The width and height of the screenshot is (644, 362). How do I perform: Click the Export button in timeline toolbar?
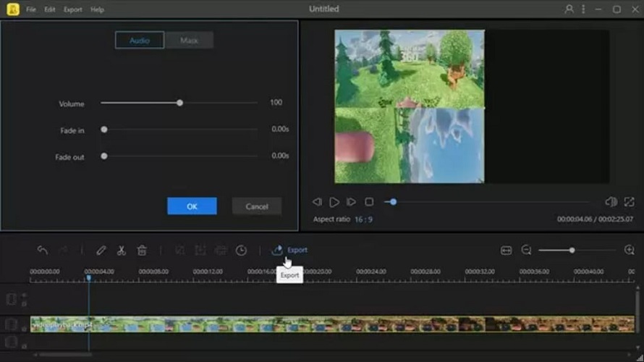point(289,251)
